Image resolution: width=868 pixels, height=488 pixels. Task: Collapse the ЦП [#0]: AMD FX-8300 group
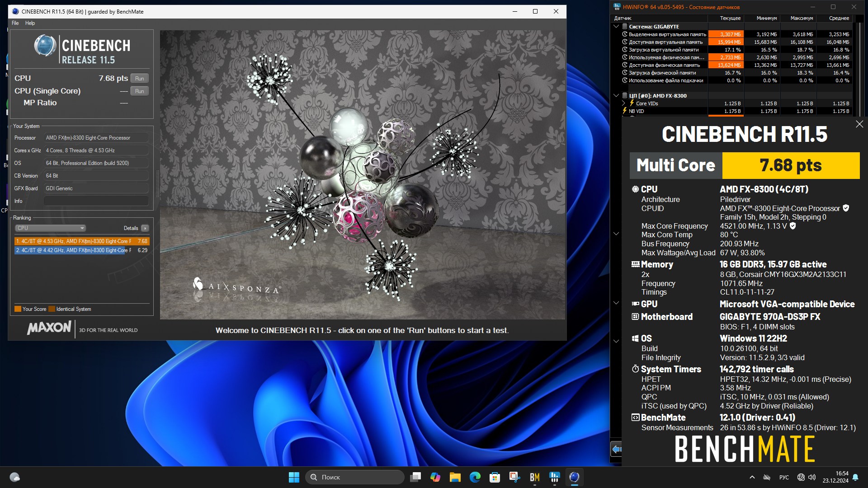pyautogui.click(x=616, y=96)
